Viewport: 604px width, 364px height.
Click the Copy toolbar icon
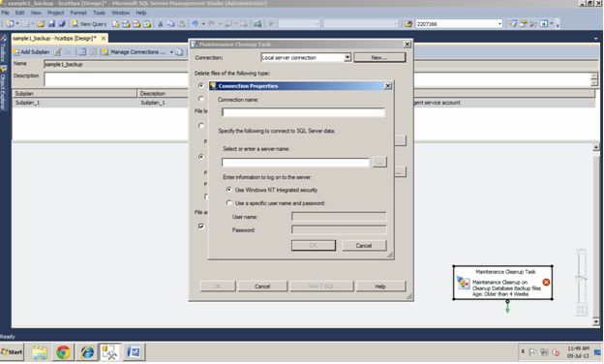(x=170, y=24)
